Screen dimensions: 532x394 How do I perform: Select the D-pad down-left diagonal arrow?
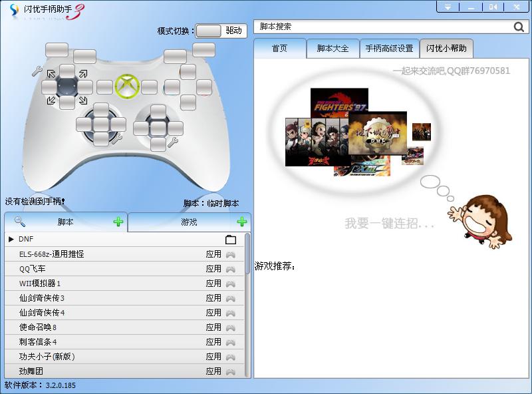coord(51,100)
